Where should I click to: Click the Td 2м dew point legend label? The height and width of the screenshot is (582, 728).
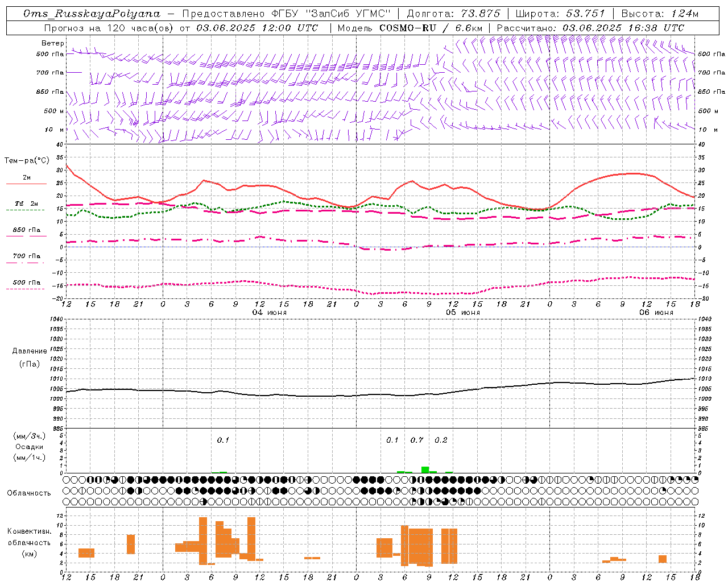click(26, 203)
